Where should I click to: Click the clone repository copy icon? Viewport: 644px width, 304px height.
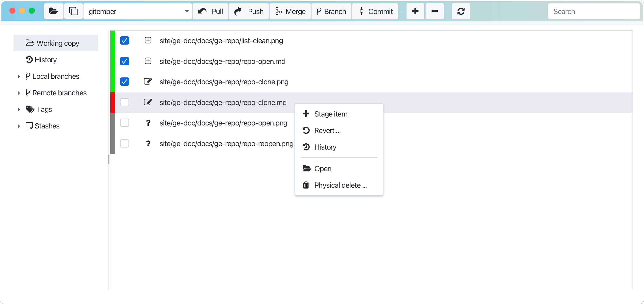pyautogui.click(x=73, y=11)
